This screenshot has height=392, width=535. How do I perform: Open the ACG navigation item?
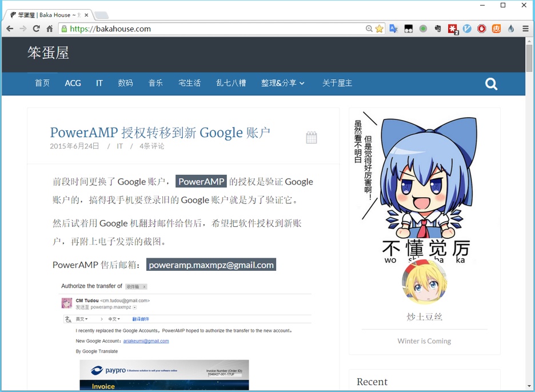pos(73,83)
